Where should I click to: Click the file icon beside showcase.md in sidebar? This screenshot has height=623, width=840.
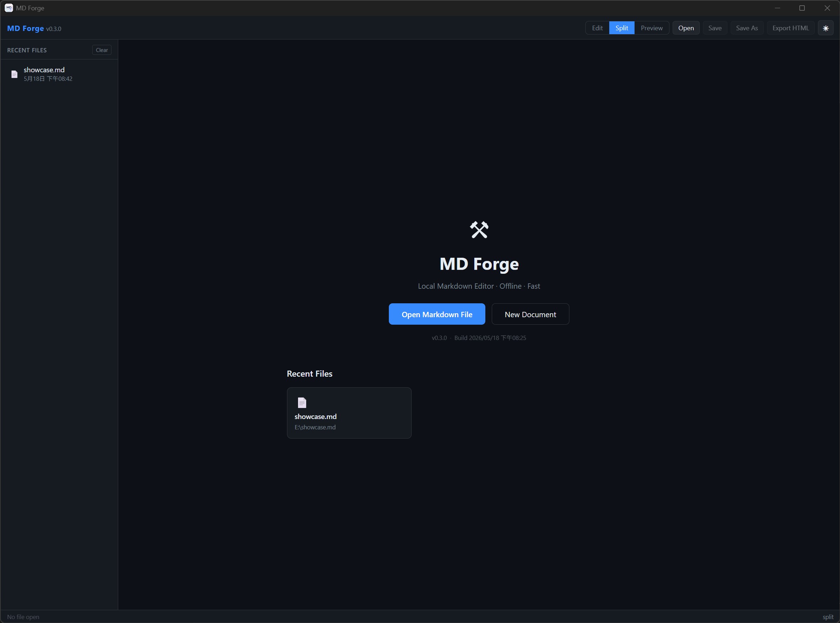pyautogui.click(x=14, y=74)
